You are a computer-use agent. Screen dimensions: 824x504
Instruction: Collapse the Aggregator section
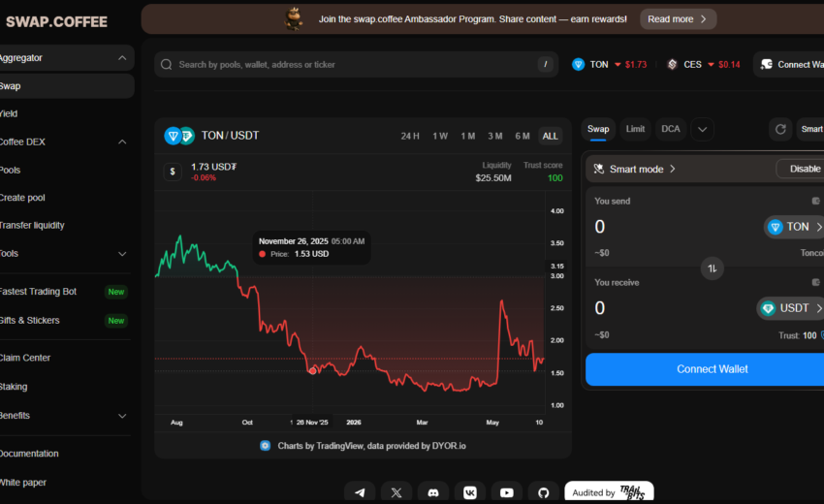tap(122, 58)
